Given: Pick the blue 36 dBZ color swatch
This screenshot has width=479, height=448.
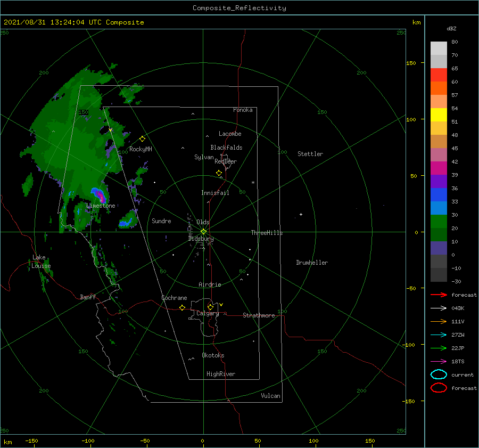Looking at the screenshot, I should point(439,195).
